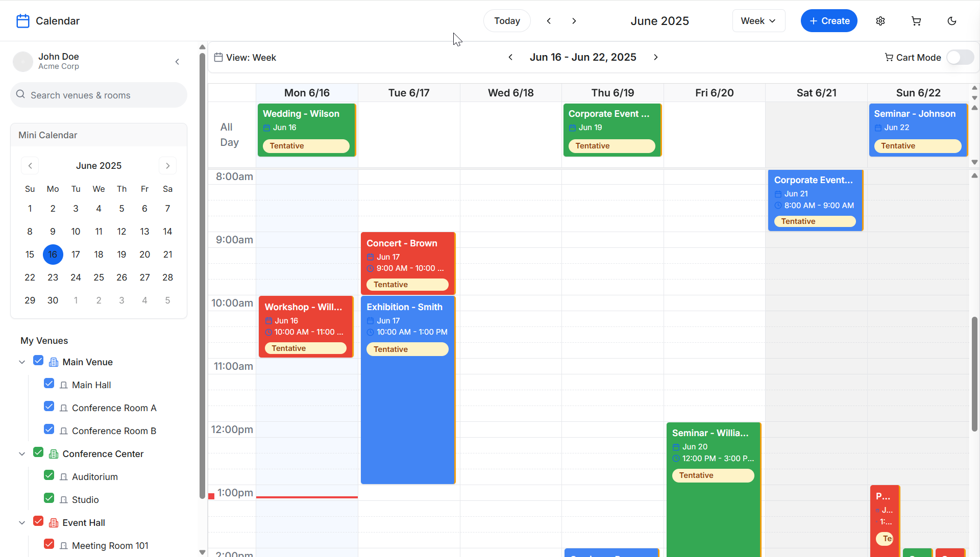Select the Tue 6/17 column header
Viewport: 980px width, 557px height.
[409, 93]
